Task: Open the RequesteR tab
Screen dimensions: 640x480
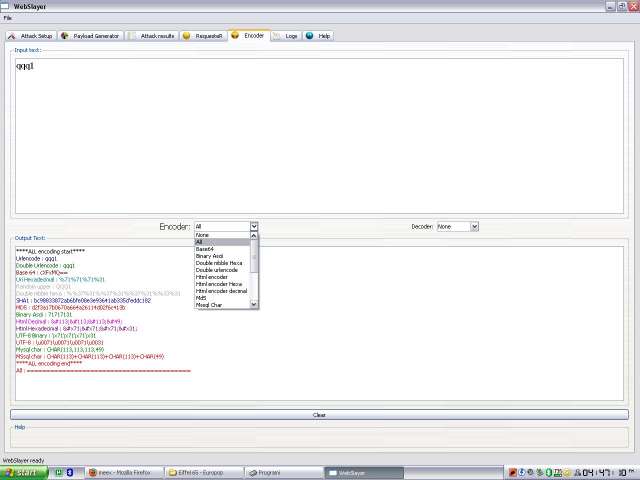Action: click(x=203, y=36)
